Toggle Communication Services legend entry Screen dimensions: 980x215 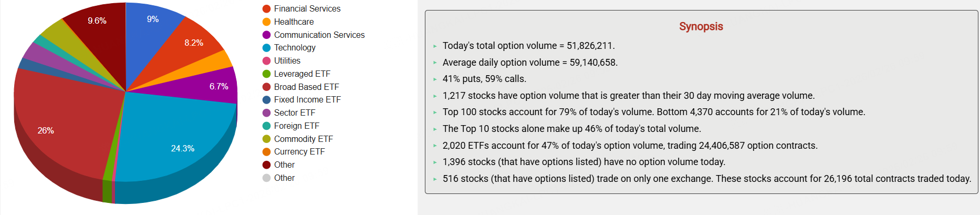319,35
